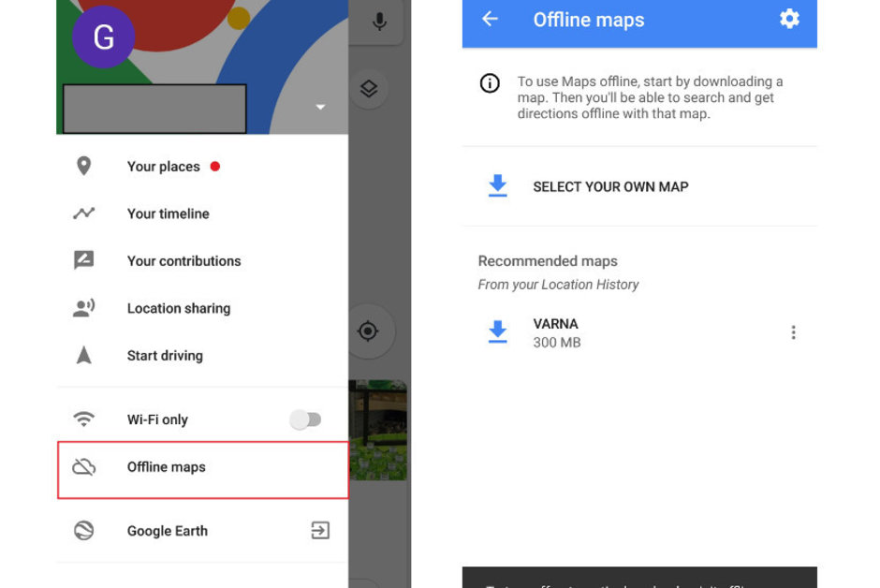The image size is (880, 588).
Task: Go back with the Offline maps arrow
Action: (490, 19)
